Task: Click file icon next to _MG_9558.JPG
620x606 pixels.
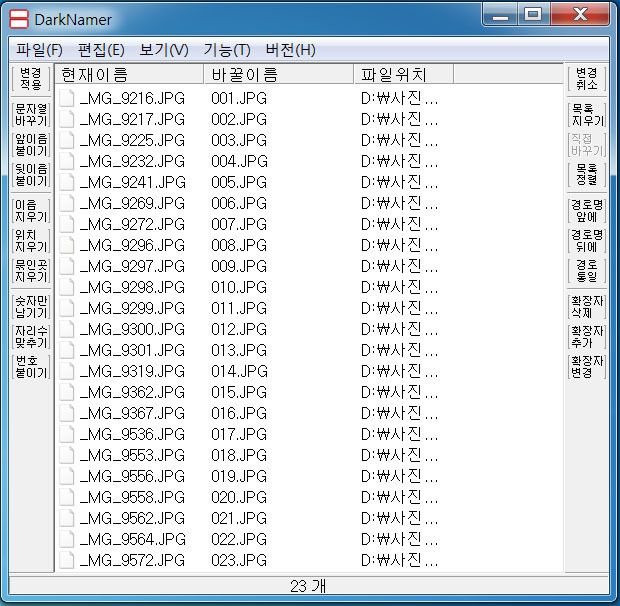Action: (x=67, y=497)
